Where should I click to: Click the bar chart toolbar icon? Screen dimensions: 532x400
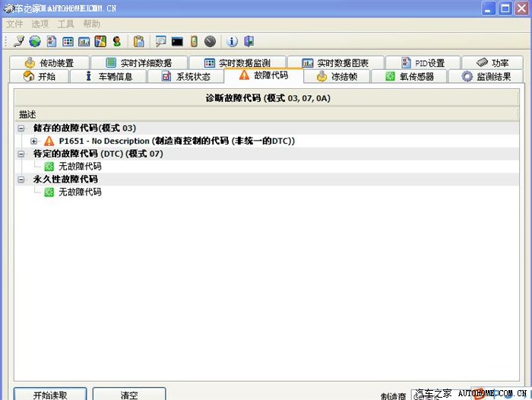(84, 41)
